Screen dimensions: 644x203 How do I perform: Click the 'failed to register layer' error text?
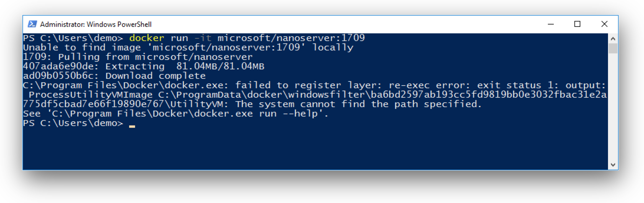(308, 85)
